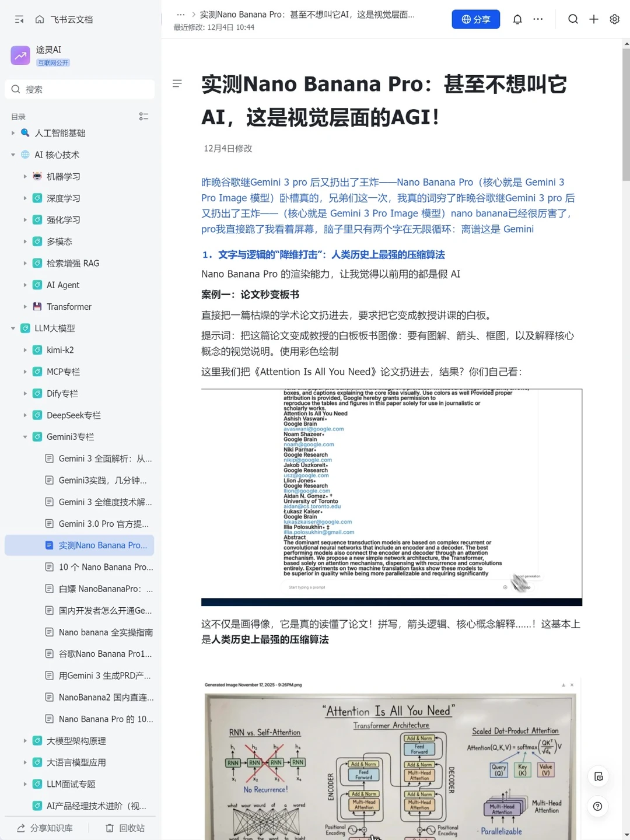This screenshot has height=840, width=630.
Task: Click the 案例一：论文秒变板书 subheading
Action: pyautogui.click(x=250, y=295)
